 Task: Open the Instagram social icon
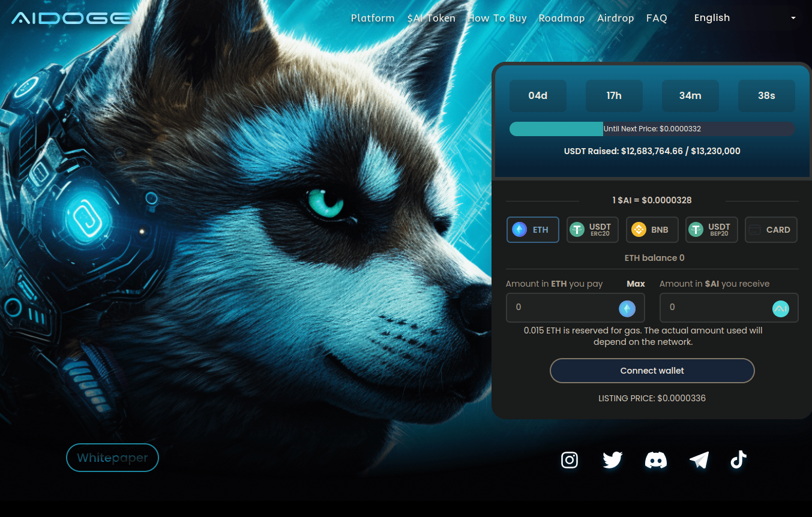tap(569, 460)
